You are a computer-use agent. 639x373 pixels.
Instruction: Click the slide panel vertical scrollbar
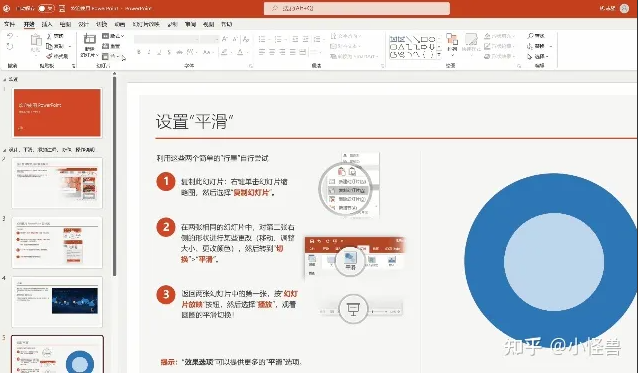coord(115,175)
